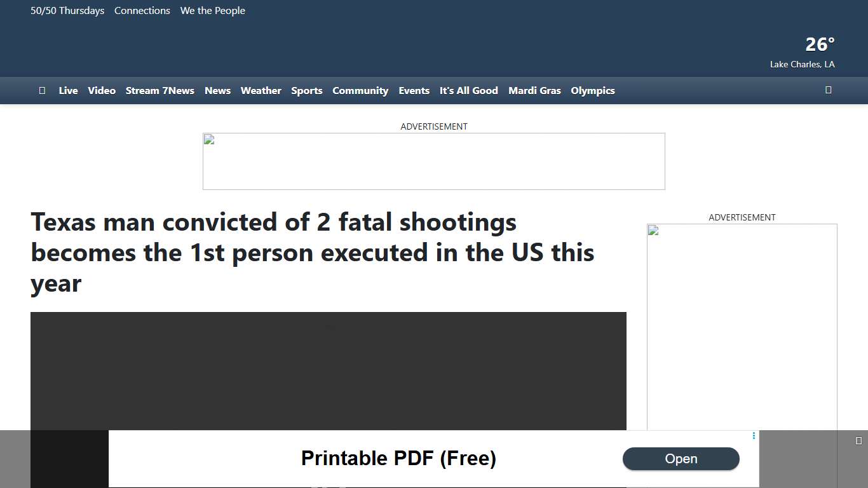Viewport: 868px width, 488px height.
Task: Dismiss the bottom banner ad icon
Action: coord(859,440)
